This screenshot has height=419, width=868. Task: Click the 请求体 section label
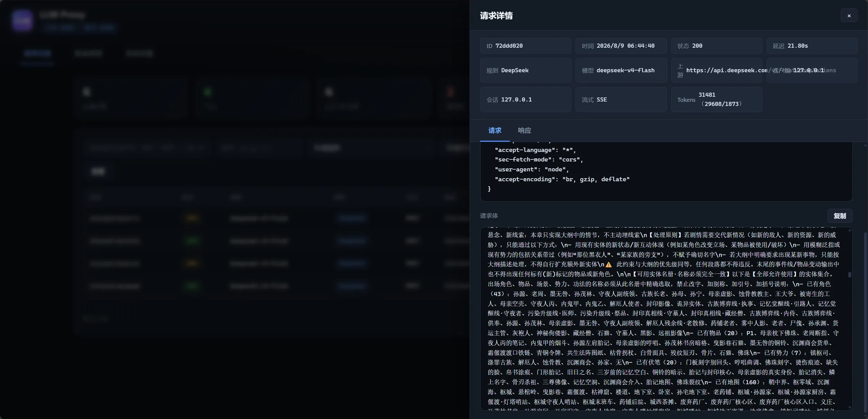[489, 216]
